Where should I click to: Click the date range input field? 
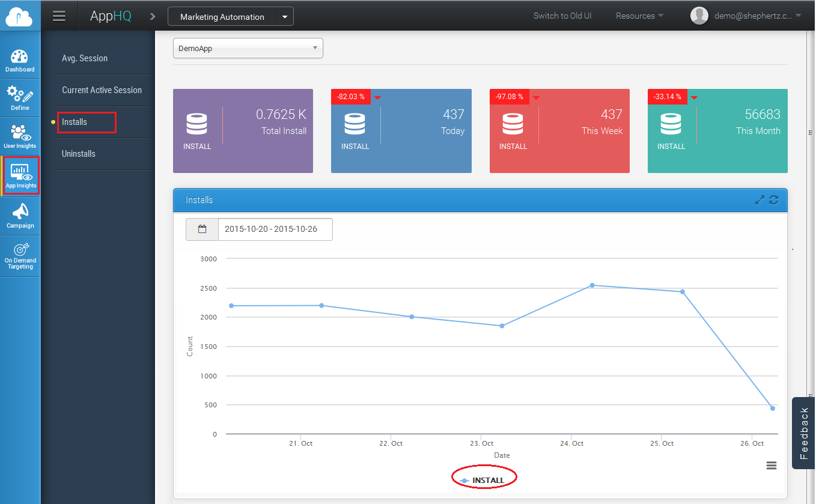tap(274, 229)
